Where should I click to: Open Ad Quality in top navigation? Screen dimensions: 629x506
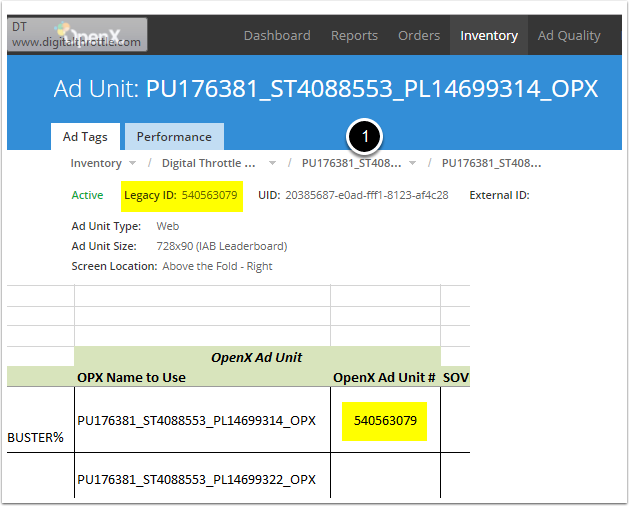569,36
